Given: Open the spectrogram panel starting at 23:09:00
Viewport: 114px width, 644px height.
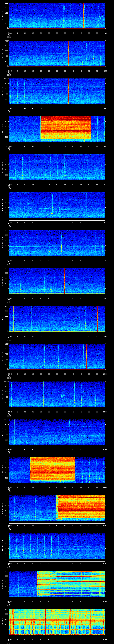Looking at the screenshot, I should [57, 356].
